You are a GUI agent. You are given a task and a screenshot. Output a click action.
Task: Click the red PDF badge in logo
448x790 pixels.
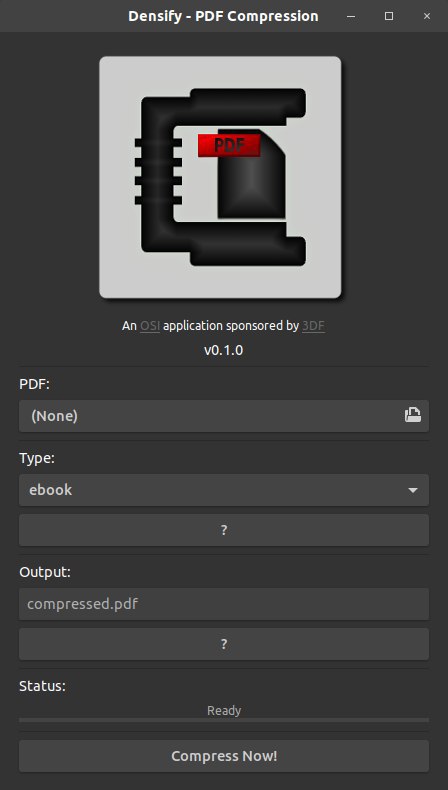(229, 145)
